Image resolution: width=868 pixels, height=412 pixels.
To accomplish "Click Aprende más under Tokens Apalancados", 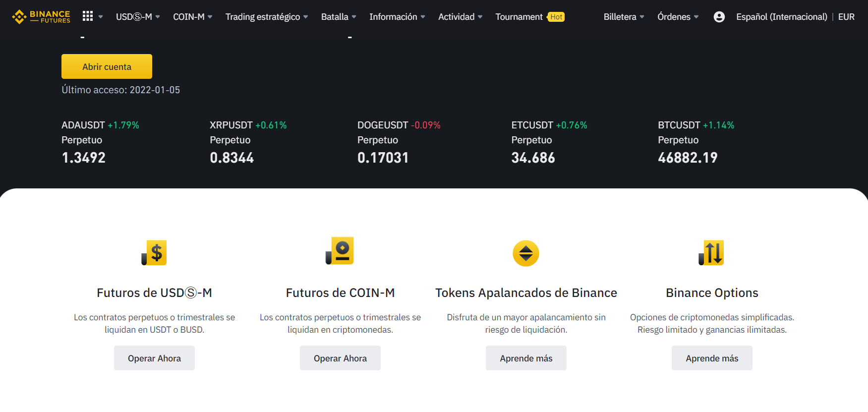I will [526, 358].
